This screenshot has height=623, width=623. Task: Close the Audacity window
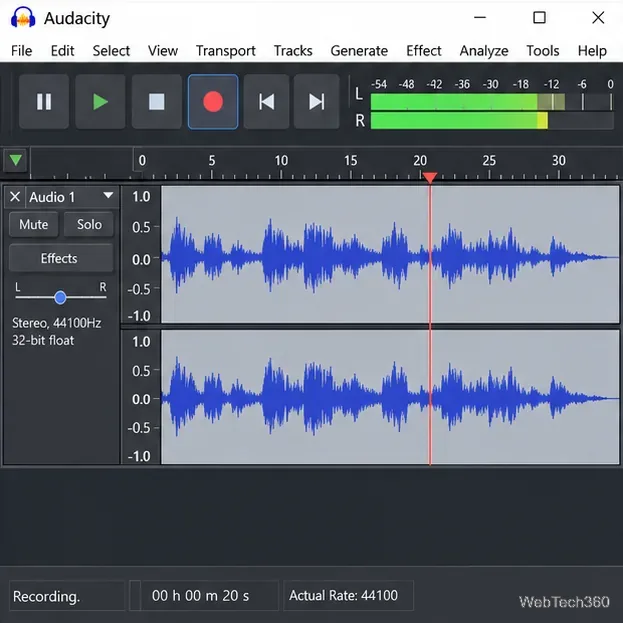(598, 17)
